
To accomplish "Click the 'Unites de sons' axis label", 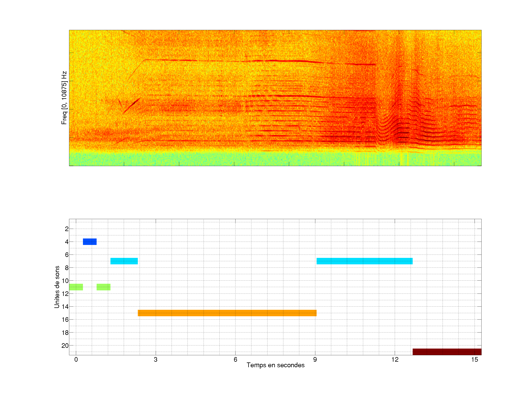I will click(57, 287).
